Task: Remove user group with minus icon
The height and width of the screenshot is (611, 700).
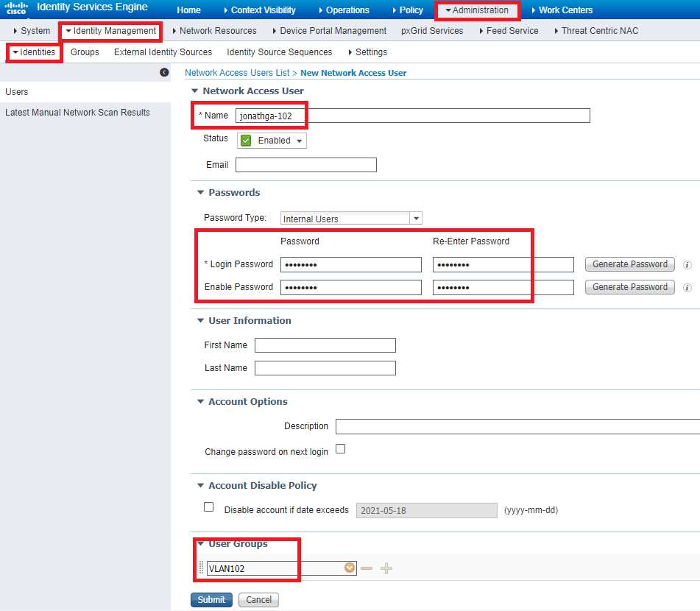Action: coord(367,568)
